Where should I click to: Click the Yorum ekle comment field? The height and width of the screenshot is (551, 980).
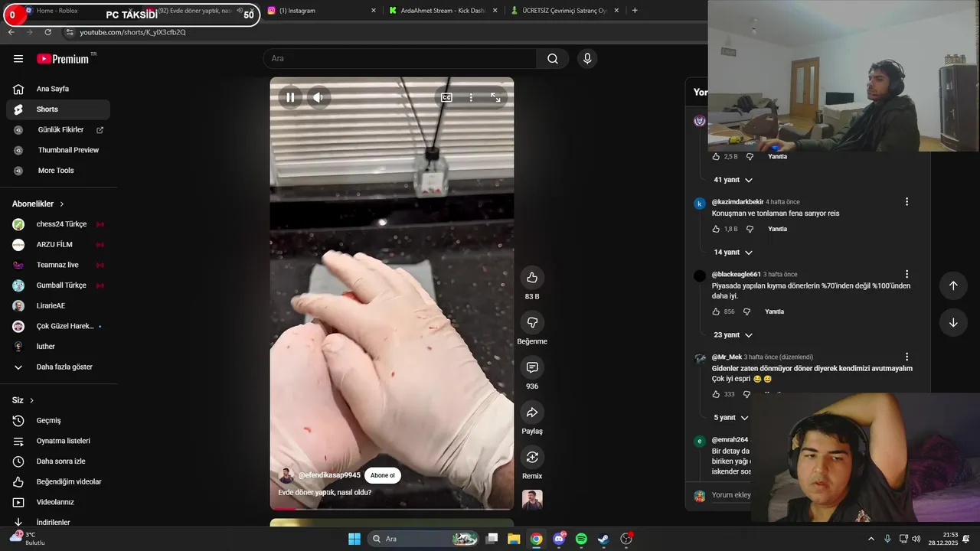click(x=731, y=495)
